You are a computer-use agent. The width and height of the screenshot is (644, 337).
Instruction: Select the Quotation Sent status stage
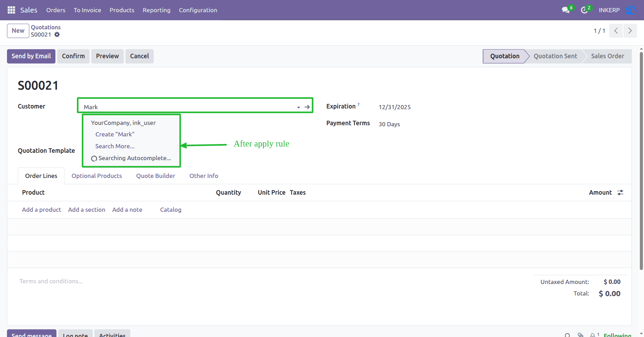click(555, 56)
